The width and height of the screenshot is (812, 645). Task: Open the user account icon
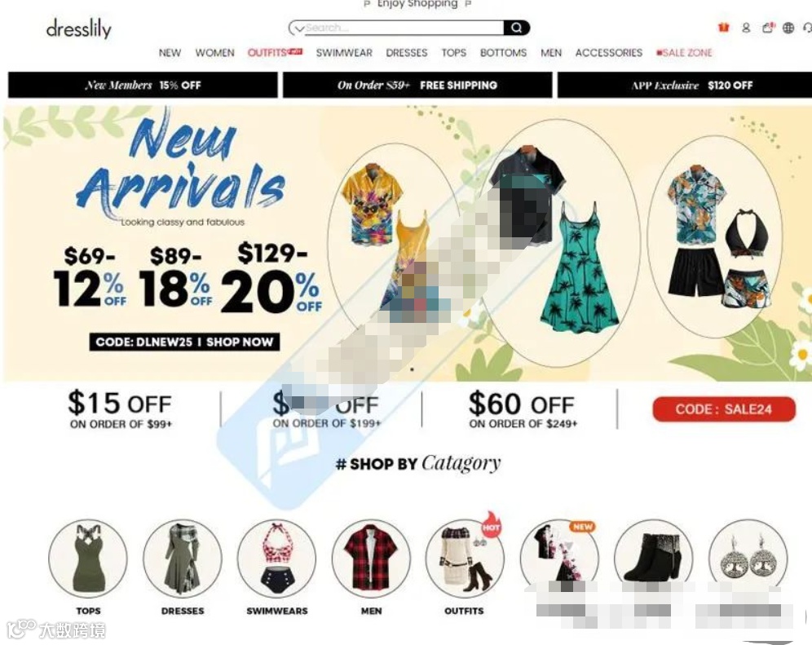746,28
